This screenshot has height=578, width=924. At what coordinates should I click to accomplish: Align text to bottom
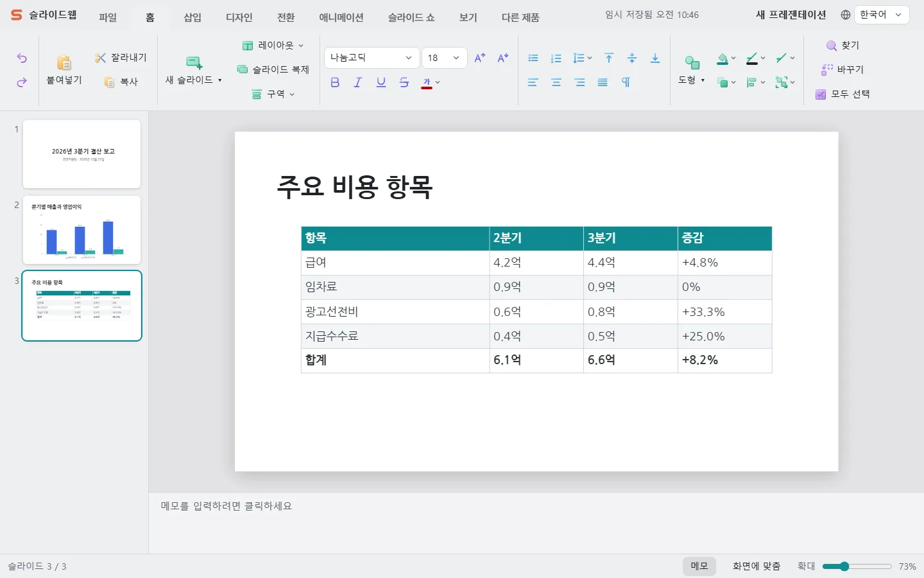click(655, 58)
